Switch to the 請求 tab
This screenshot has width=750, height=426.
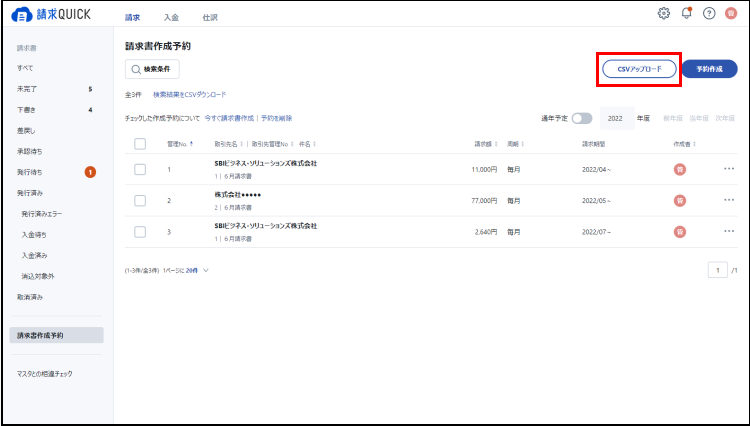coord(132,18)
